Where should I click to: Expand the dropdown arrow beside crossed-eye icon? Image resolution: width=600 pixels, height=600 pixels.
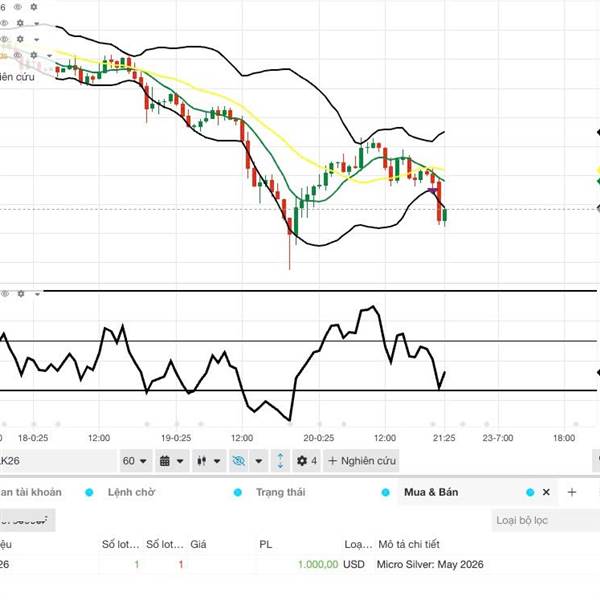click(259, 461)
